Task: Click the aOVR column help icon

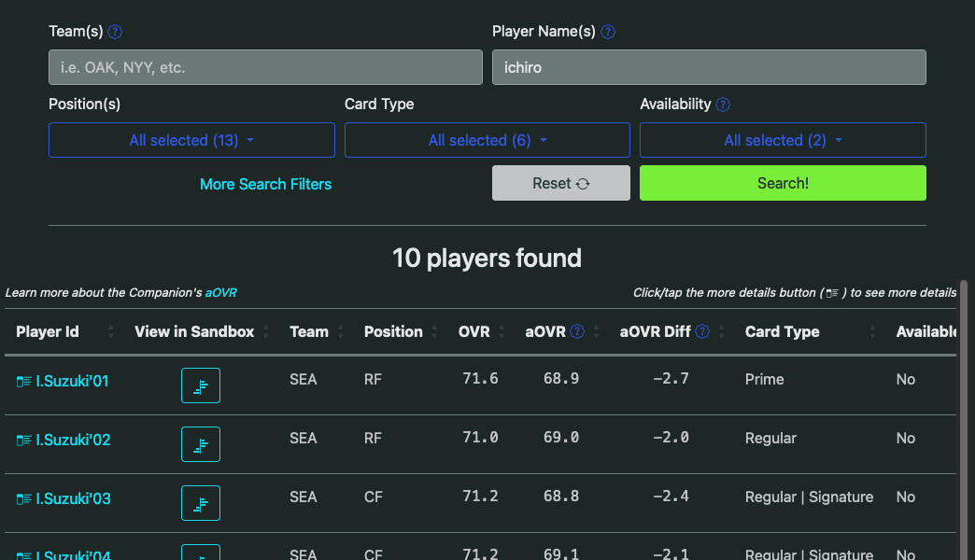Action: (577, 332)
